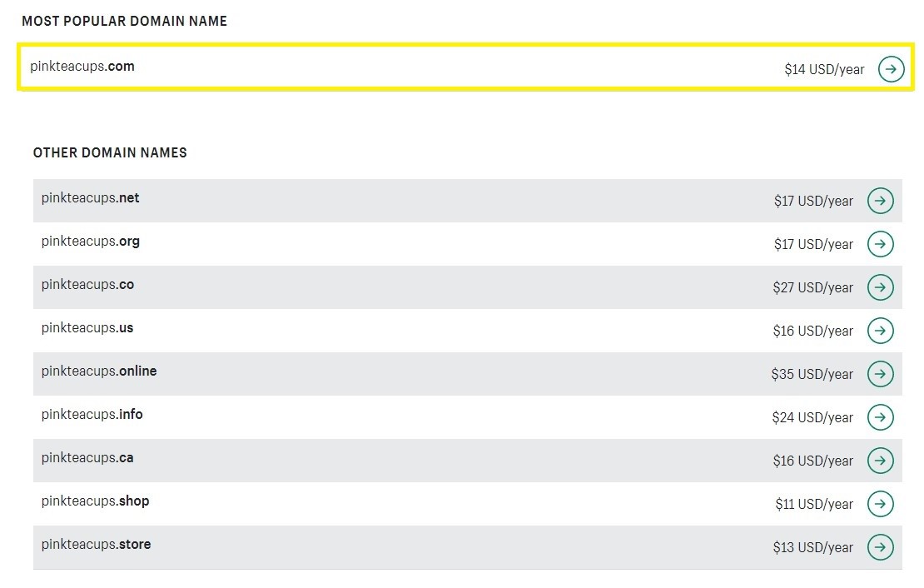Screen dimensions: 924x588
Task: Select the arrow icon for pinkteacups.store
Action: 881,547
